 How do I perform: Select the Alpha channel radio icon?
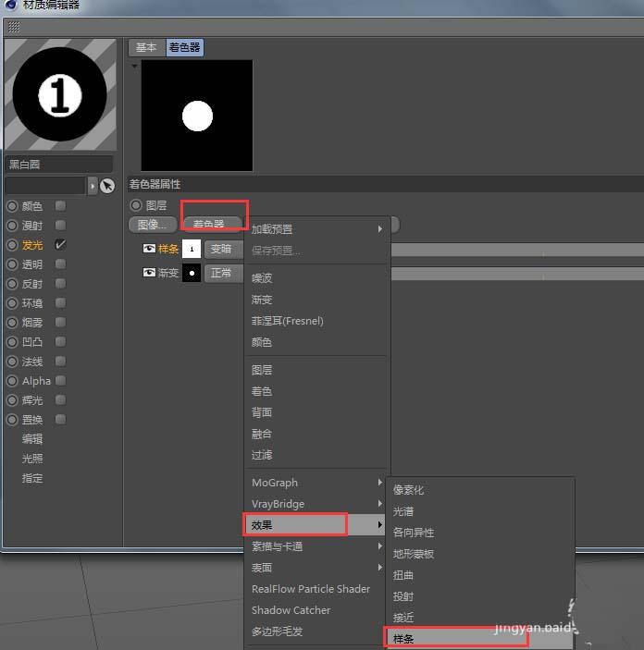pos(12,381)
